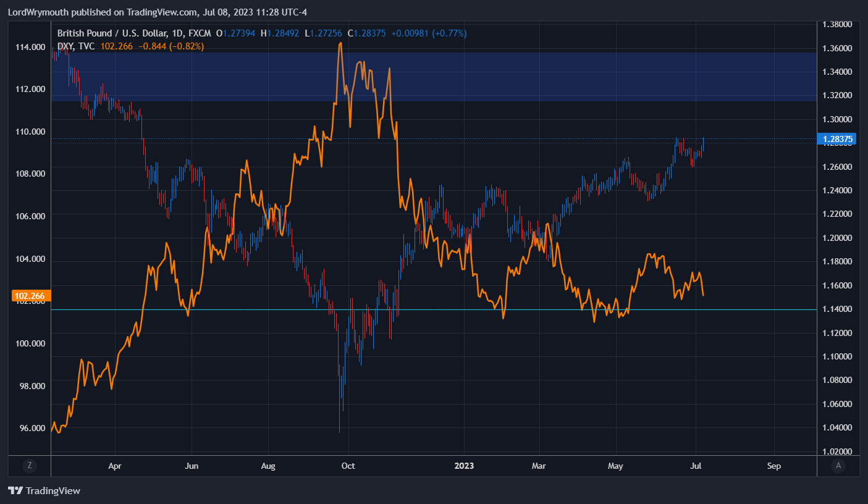Click the 104.000 left axis label
The width and height of the screenshot is (868, 504).
[30, 259]
